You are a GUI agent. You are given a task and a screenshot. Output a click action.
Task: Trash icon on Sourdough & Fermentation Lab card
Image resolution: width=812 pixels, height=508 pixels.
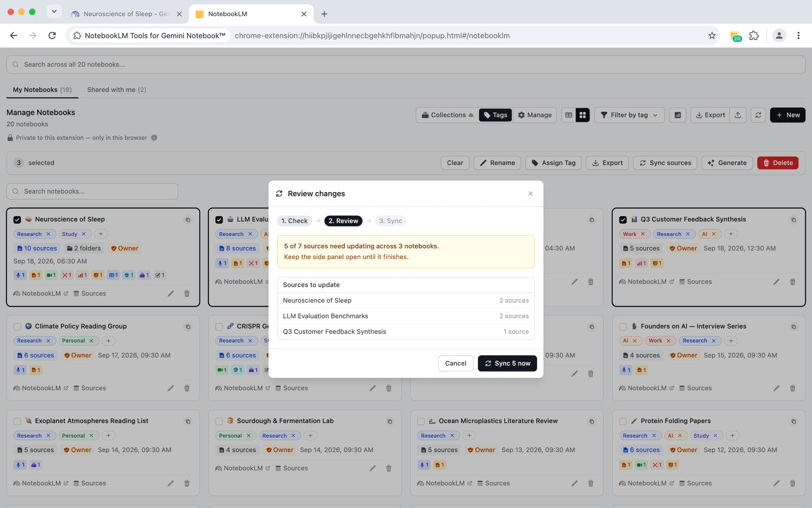389,468
